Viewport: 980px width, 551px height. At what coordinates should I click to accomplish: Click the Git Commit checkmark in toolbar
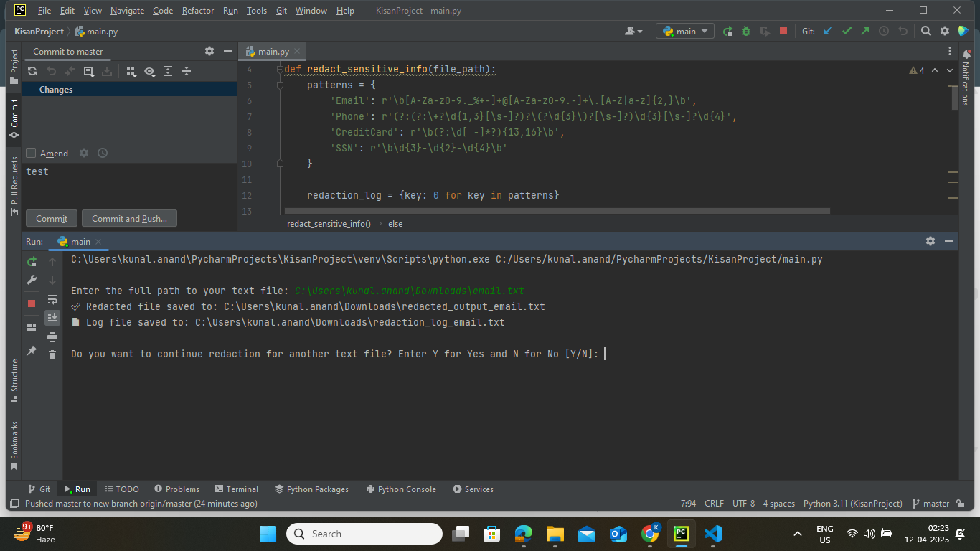click(x=847, y=31)
